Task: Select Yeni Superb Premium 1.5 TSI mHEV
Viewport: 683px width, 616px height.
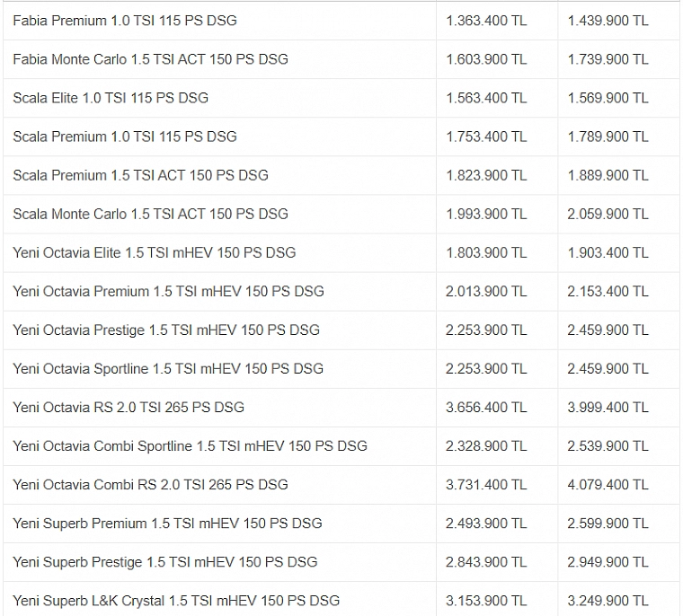Action: 167,524
